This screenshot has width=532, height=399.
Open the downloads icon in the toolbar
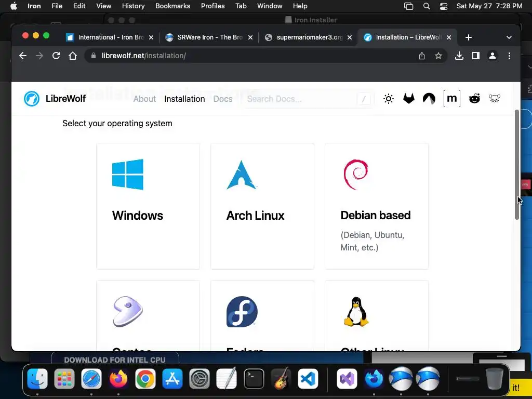click(x=459, y=56)
